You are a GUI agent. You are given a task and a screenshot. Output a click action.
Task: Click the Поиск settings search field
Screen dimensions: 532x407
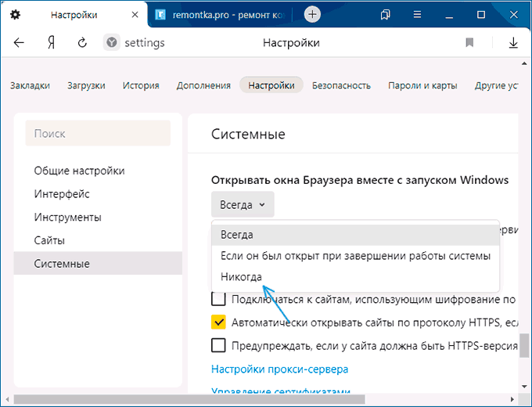point(98,133)
